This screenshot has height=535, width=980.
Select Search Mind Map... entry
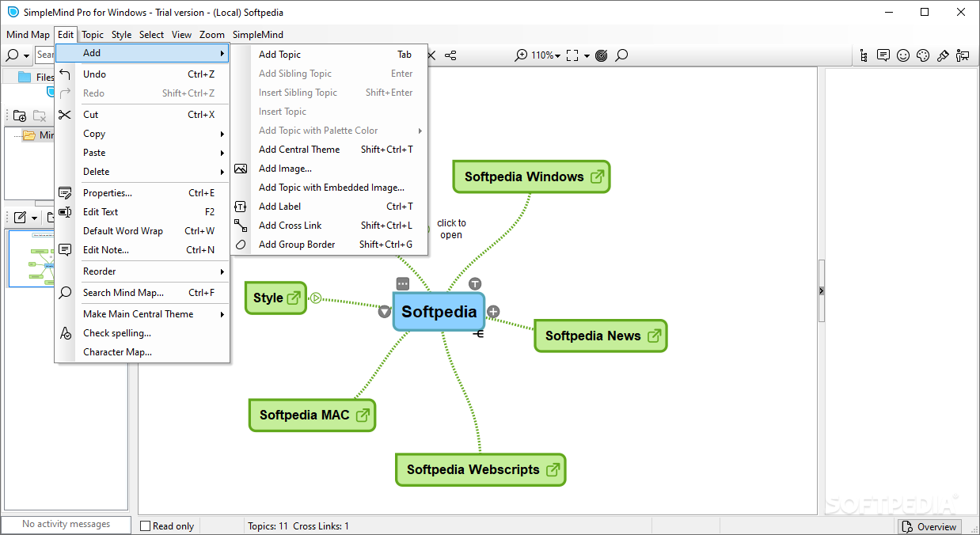(142, 293)
